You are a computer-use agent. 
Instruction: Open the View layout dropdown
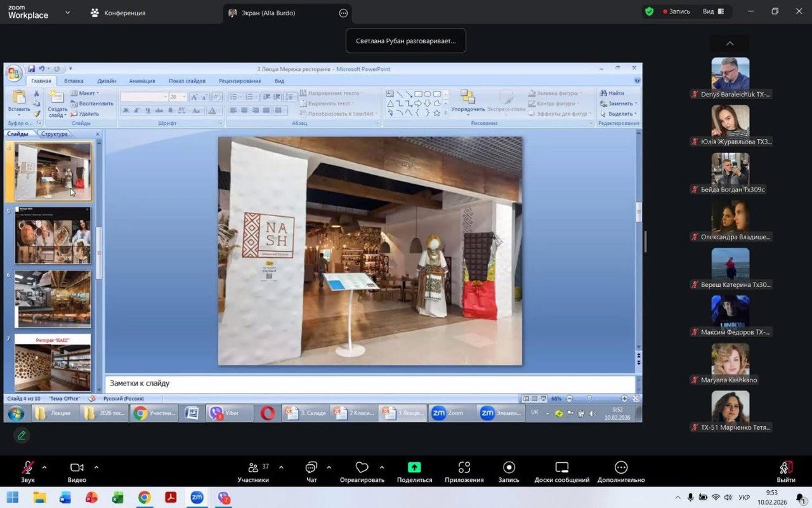coord(714,11)
